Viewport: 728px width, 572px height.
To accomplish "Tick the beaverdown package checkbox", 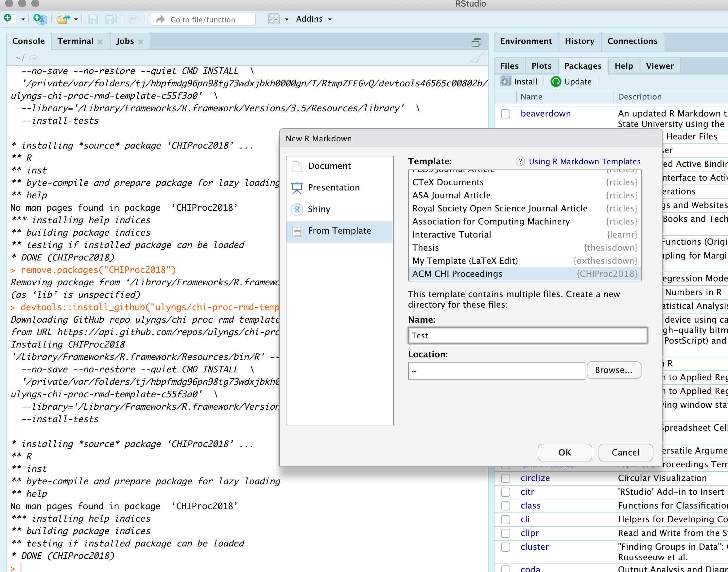I will 505,114.
